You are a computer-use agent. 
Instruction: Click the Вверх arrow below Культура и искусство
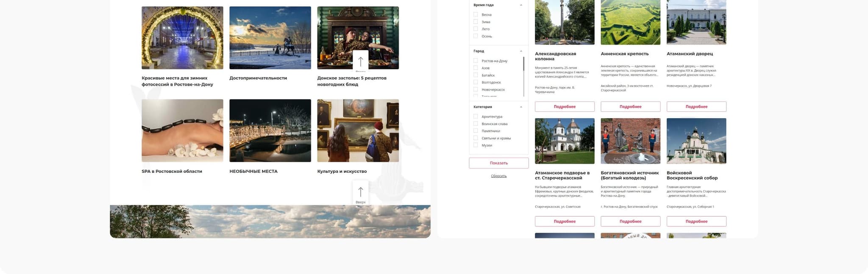(360, 193)
